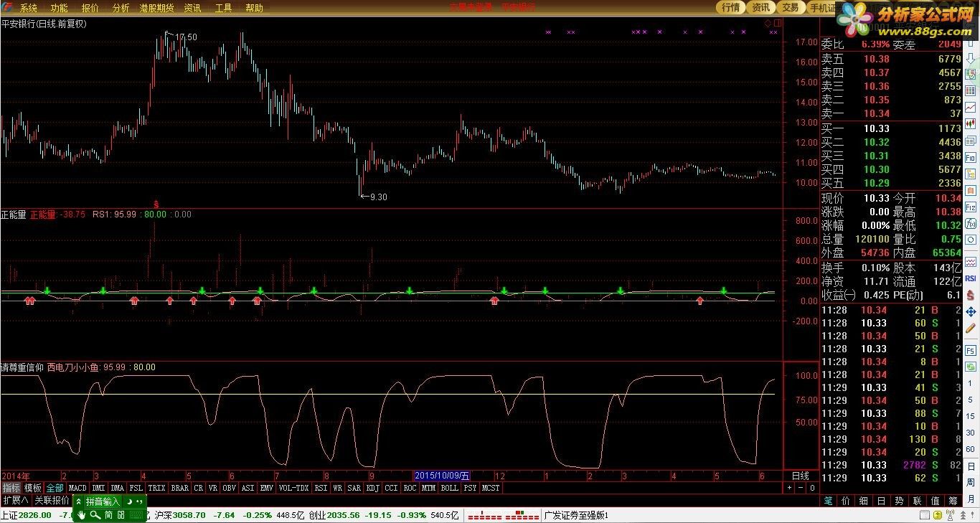The width and height of the screenshot is (980, 523).
Task: Click the plus zoom button under chart
Action: [789, 488]
